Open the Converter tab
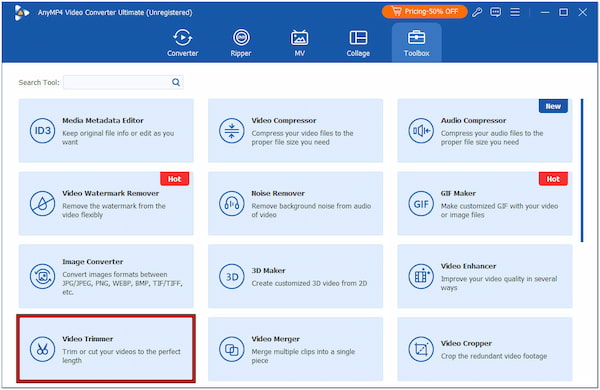 pos(183,43)
